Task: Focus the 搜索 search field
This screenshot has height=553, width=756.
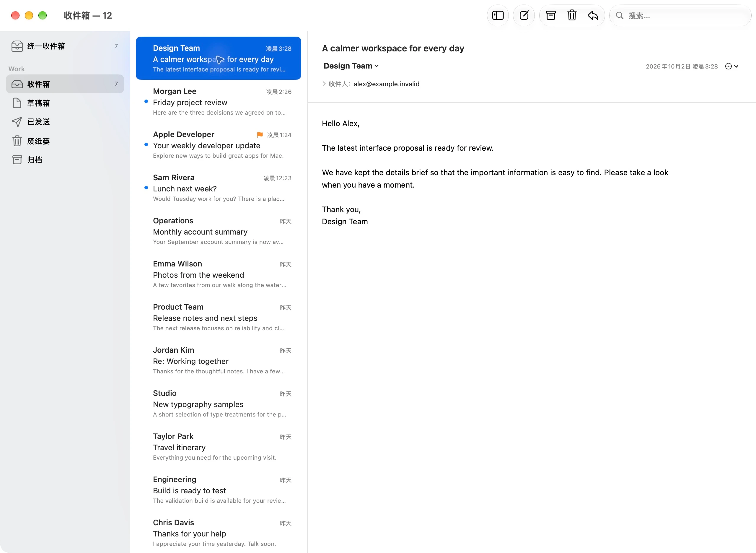Action: (x=680, y=15)
